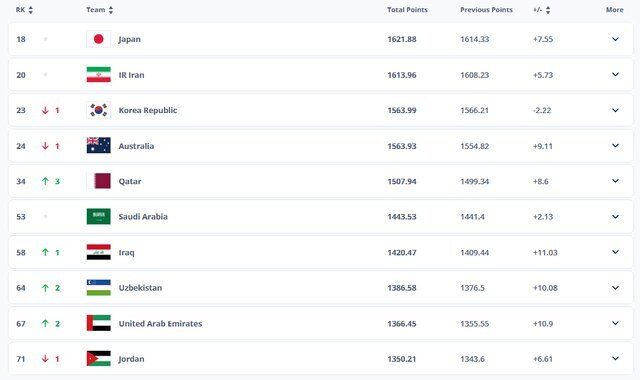Sort by +/- points change arrows

548,10
